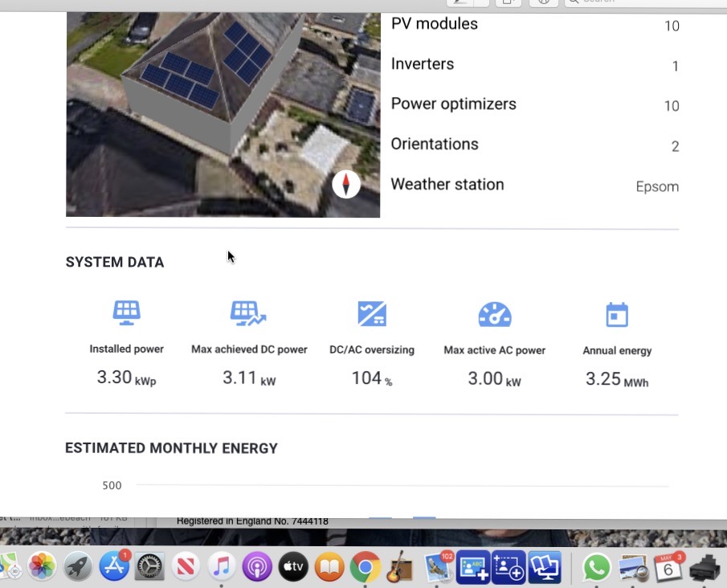Open Google Chrome from the Dock
The image size is (727, 588).
[365, 566]
